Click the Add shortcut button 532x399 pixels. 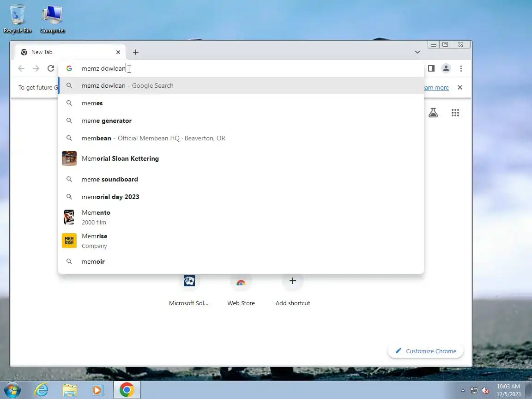(292, 290)
